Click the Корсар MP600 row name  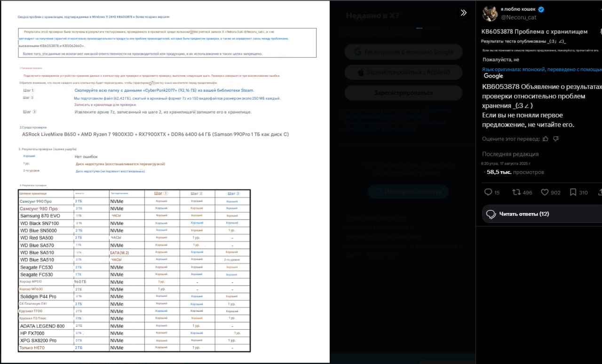[31, 289]
